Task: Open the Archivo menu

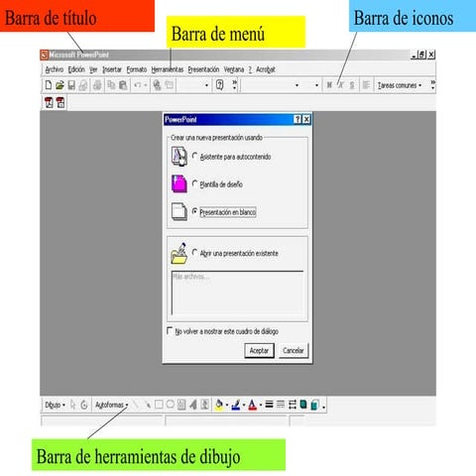Action: coord(55,69)
